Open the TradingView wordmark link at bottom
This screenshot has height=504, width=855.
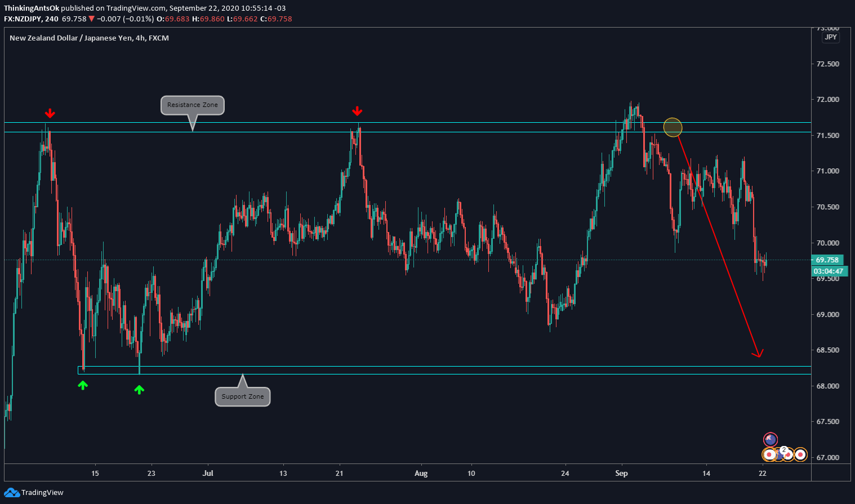42,493
